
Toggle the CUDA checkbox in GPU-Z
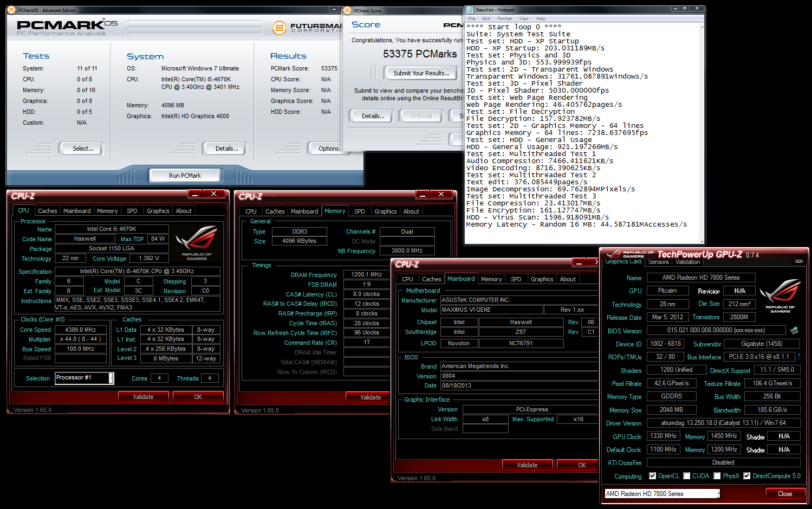tap(687, 476)
